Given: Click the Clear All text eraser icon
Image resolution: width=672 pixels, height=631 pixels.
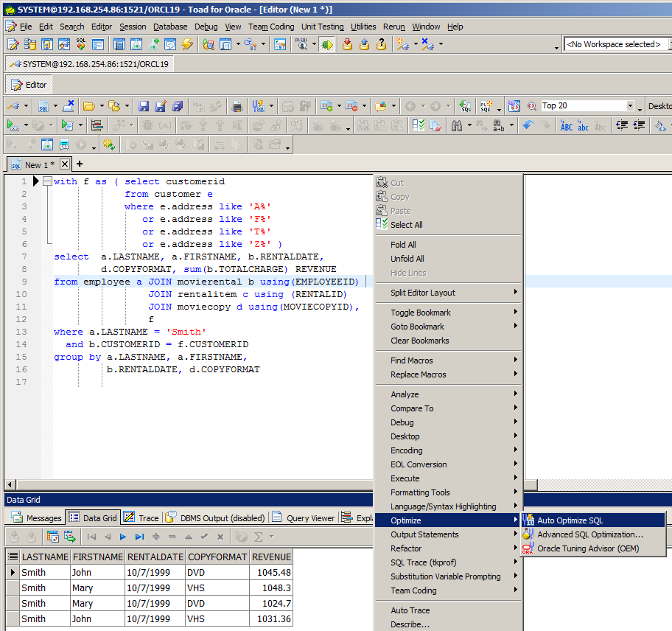Looking at the screenshot, I should (435, 125).
